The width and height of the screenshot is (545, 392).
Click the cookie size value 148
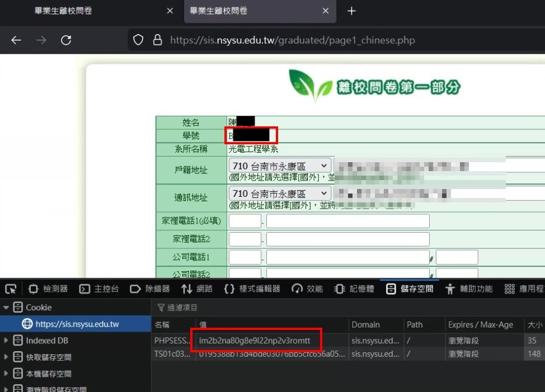point(534,354)
